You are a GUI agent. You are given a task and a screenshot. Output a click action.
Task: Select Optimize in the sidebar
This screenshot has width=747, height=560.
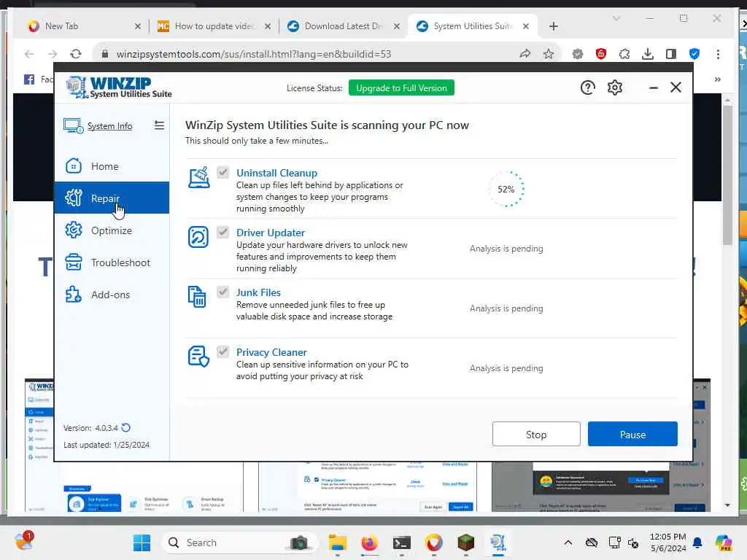pyautogui.click(x=112, y=230)
